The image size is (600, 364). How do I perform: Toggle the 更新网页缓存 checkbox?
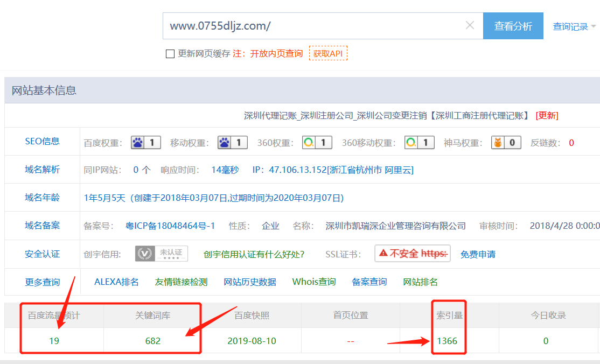click(170, 54)
